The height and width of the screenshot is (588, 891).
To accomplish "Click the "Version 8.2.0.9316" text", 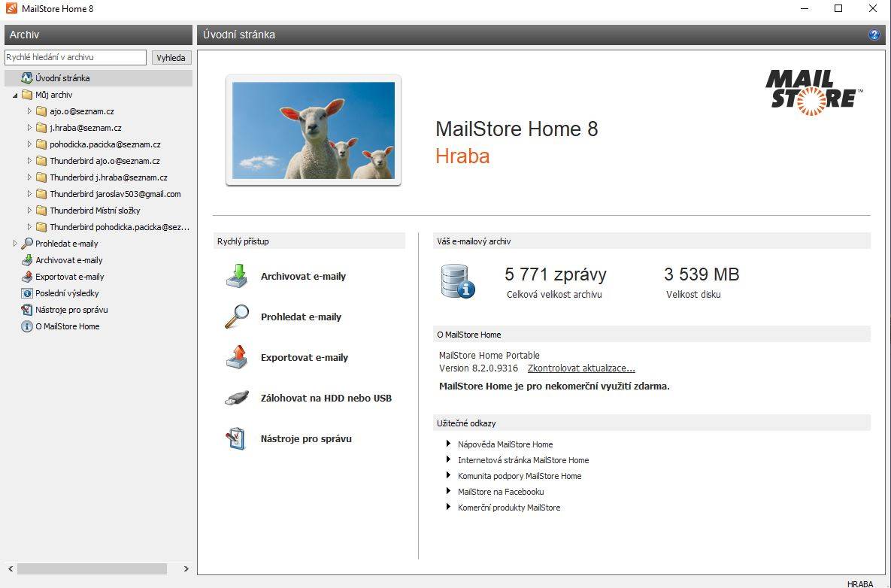I will [478, 368].
